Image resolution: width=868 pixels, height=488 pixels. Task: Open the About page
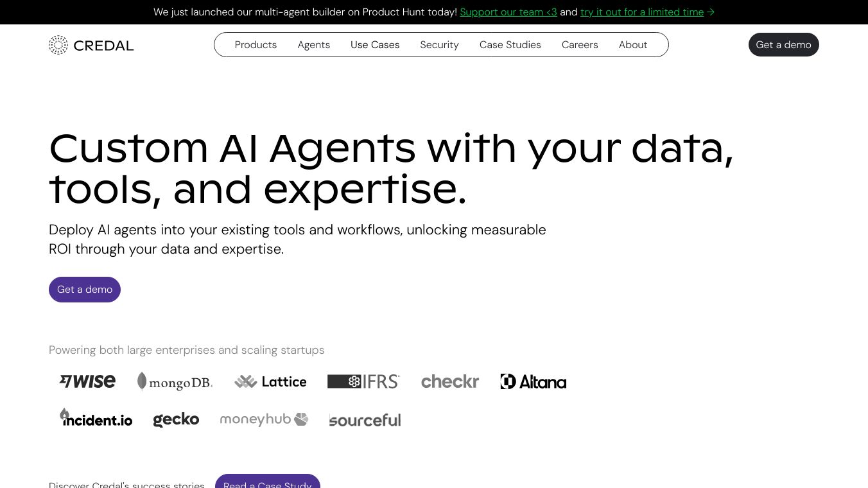click(633, 45)
